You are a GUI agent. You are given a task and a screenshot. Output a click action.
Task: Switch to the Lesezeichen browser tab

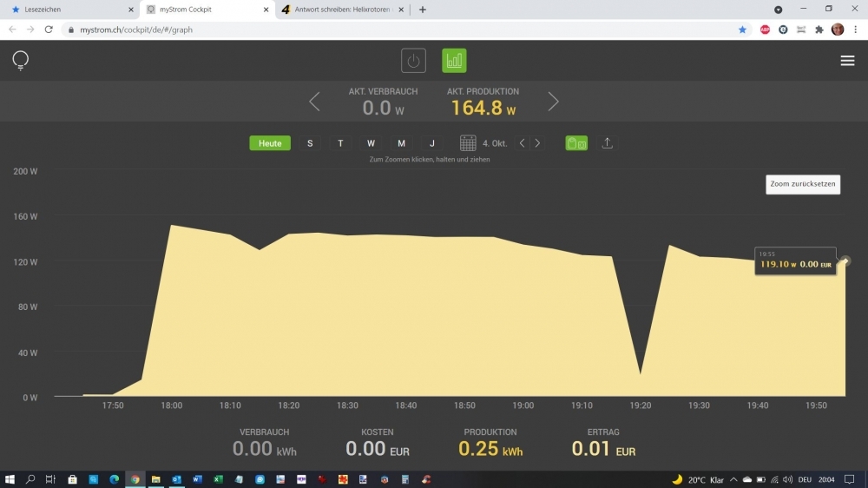click(69, 10)
